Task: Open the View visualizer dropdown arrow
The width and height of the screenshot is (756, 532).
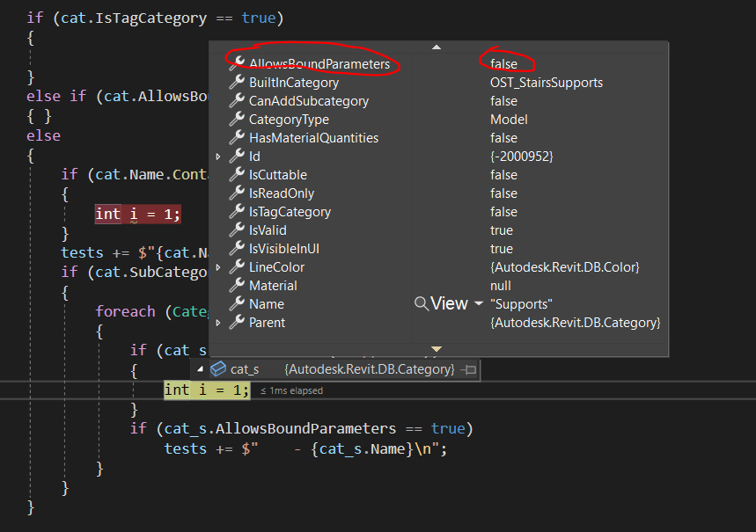Action: coord(478,303)
